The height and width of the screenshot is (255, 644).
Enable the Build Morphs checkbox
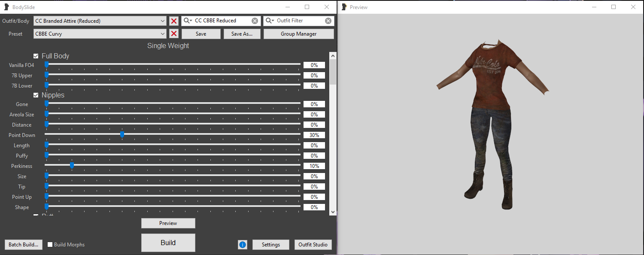pos(50,245)
